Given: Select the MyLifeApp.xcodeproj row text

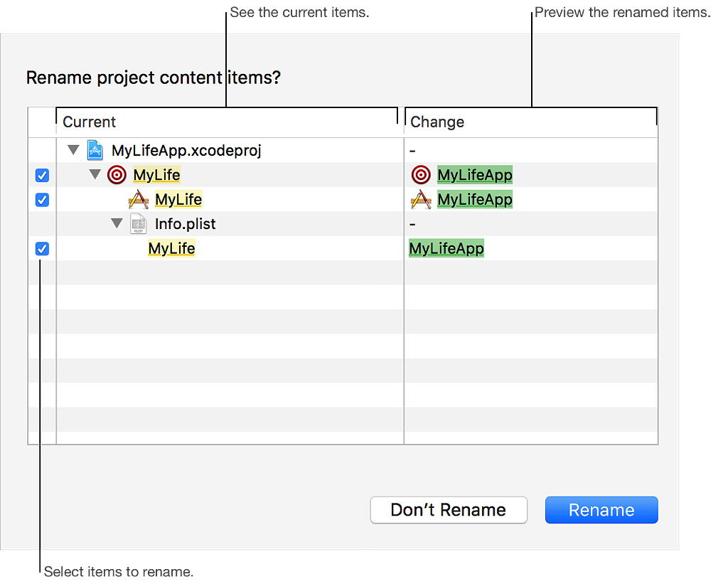Looking at the screenshot, I should [x=186, y=151].
